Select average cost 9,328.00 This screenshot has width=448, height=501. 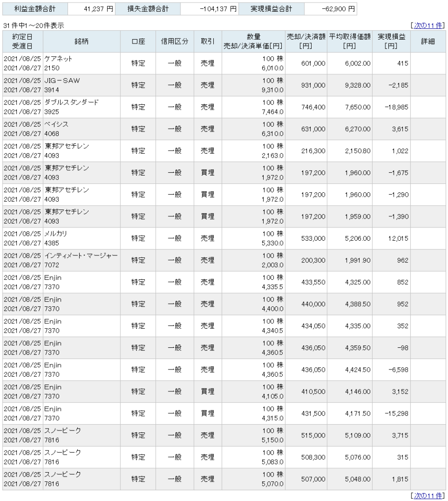pos(358,85)
